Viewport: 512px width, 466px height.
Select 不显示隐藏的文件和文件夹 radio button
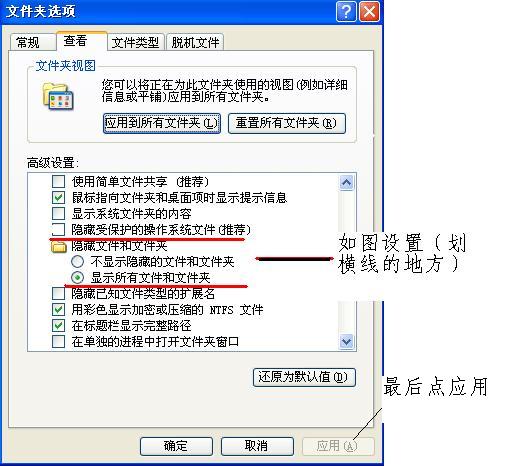[x=77, y=262]
